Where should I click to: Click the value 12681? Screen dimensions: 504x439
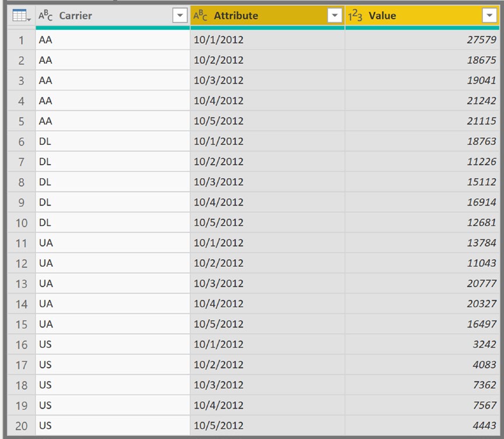pyautogui.click(x=422, y=223)
